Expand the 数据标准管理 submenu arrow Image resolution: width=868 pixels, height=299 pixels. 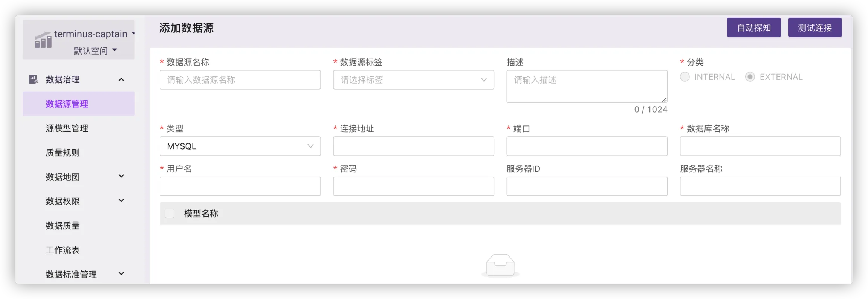coord(121,274)
